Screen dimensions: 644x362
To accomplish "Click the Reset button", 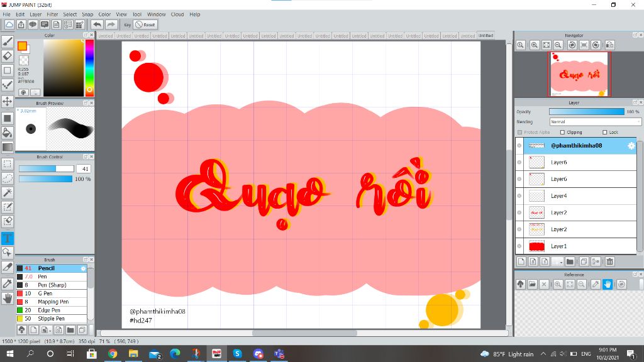I will [146, 25].
